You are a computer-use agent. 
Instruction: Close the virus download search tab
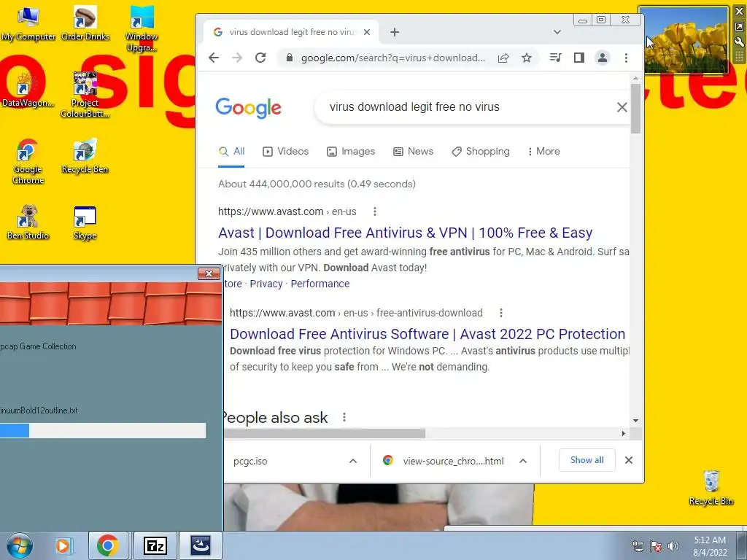[x=367, y=32]
